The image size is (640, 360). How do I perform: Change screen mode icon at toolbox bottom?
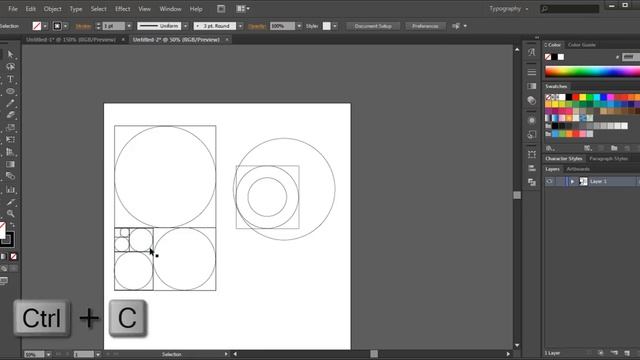tap(4, 281)
